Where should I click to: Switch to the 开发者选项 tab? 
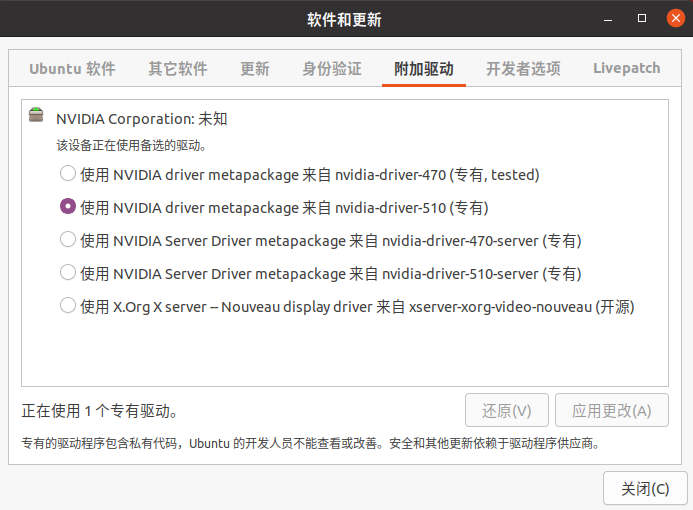(x=523, y=69)
